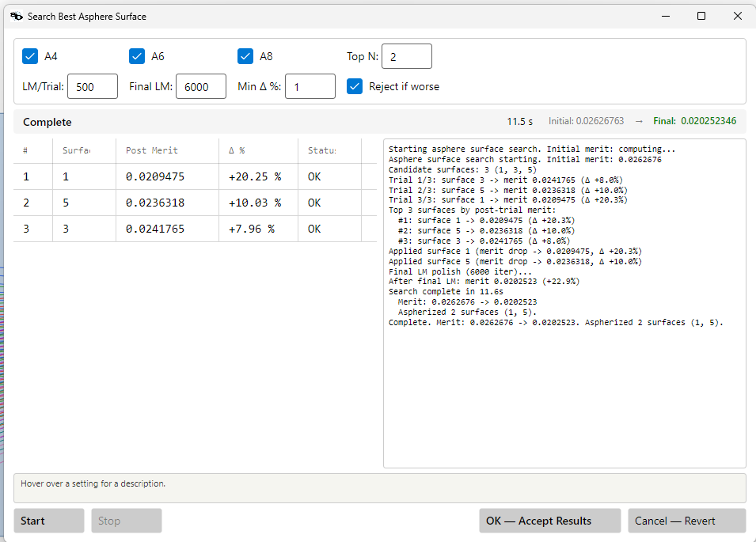The width and height of the screenshot is (756, 542).
Task: Click the Post Merit column header
Action: [167, 150]
